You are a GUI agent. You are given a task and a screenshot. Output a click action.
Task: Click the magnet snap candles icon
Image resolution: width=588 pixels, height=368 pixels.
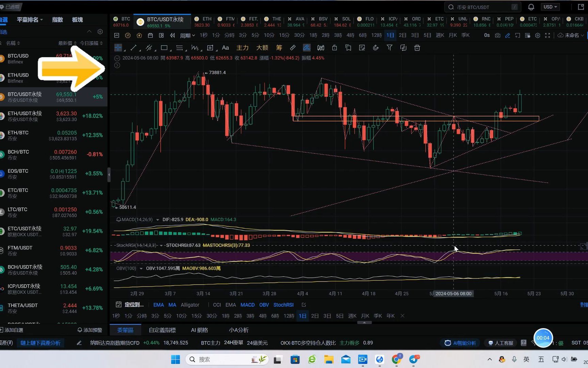pos(321,48)
